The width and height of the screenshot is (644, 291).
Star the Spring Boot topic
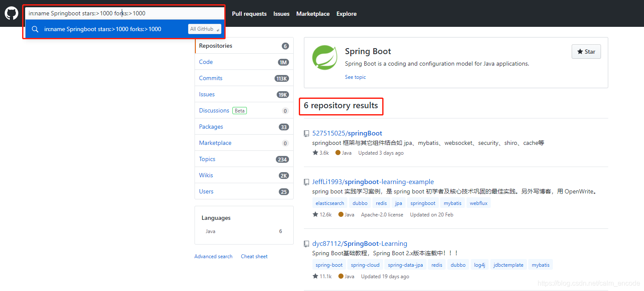586,52
